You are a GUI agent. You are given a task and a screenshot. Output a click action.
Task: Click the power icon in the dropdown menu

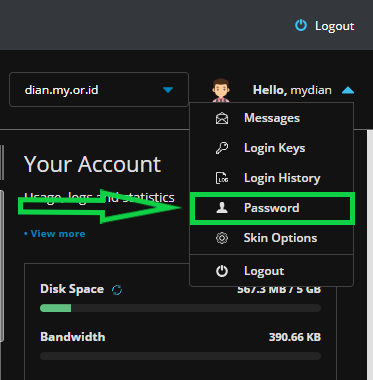(x=222, y=271)
